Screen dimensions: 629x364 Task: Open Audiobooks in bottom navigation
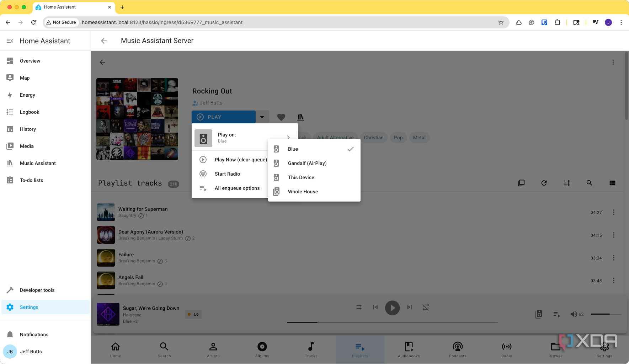coord(409,349)
